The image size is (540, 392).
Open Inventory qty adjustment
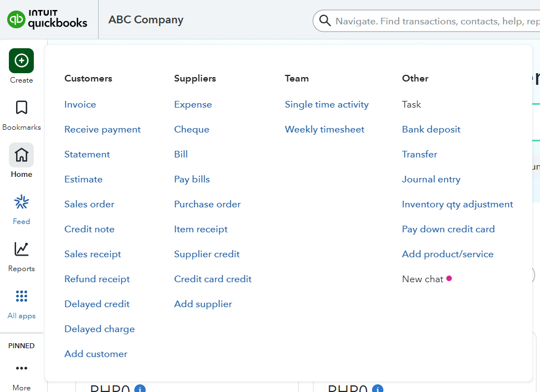coord(457,204)
